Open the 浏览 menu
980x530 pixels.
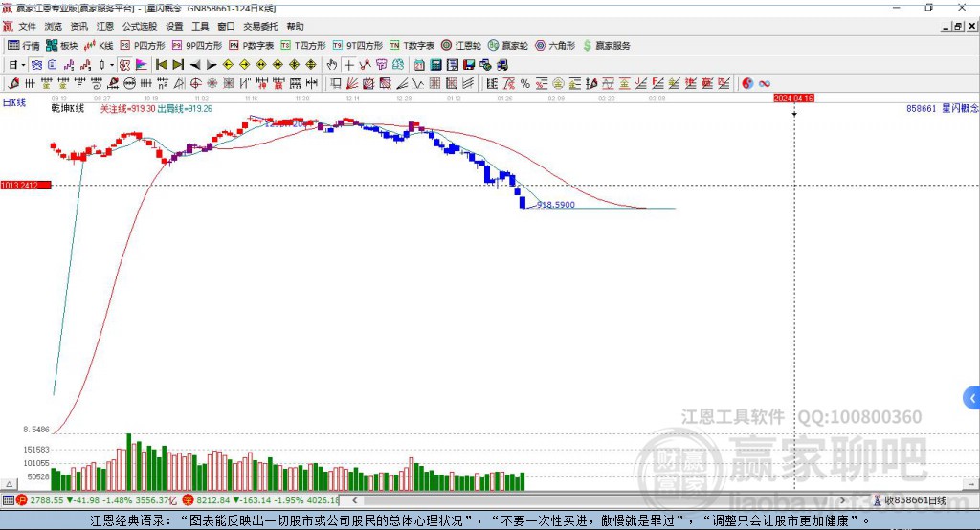click(x=54, y=26)
